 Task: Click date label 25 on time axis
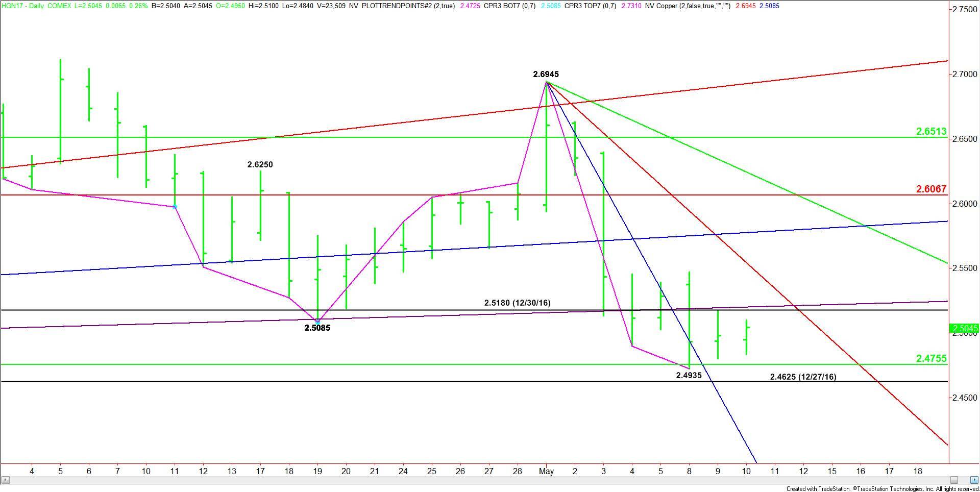(431, 472)
